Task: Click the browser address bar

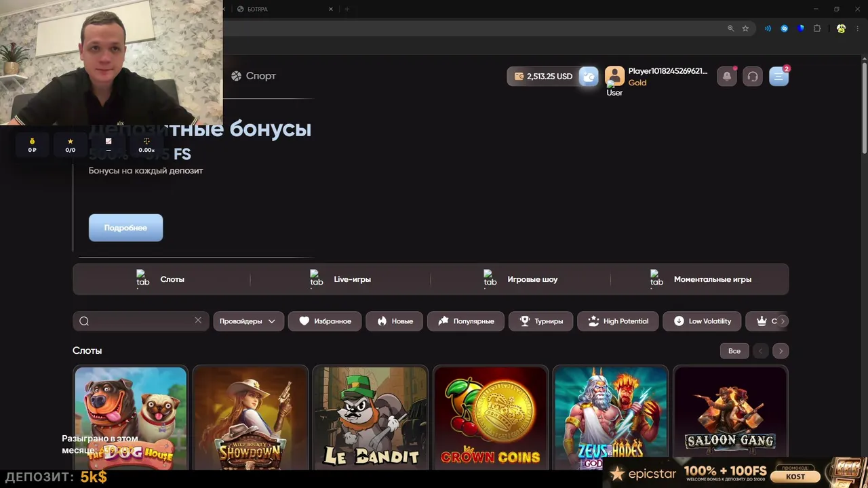Action: pos(475,28)
